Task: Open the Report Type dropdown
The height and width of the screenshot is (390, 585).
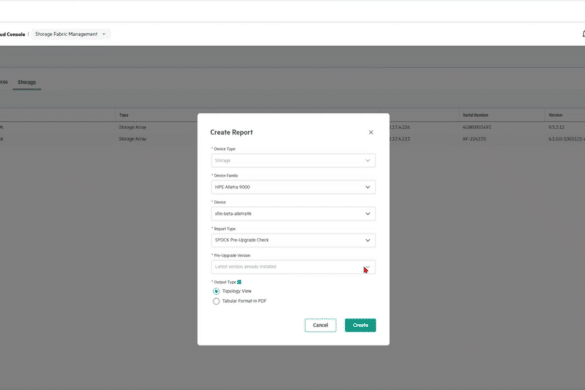Action: click(x=293, y=240)
